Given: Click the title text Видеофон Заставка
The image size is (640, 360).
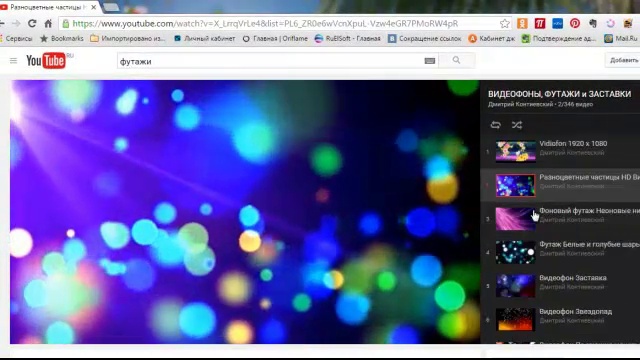Looking at the screenshot, I should click(573, 278).
